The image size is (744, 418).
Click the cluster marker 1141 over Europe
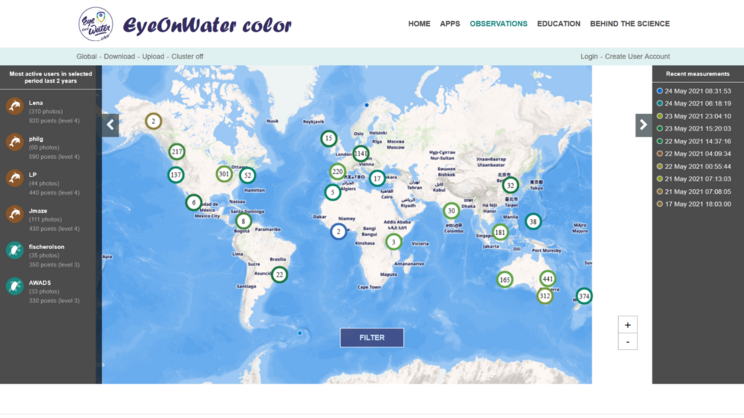tap(361, 154)
